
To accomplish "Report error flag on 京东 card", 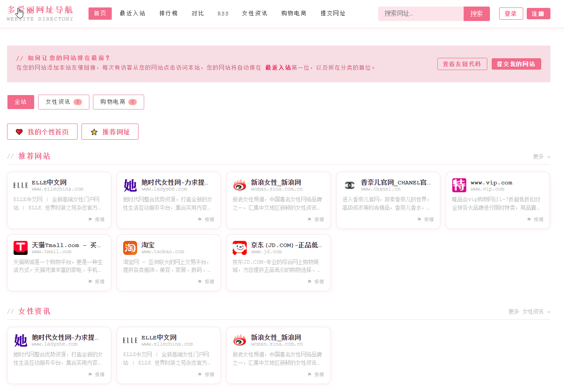I will point(316,282).
